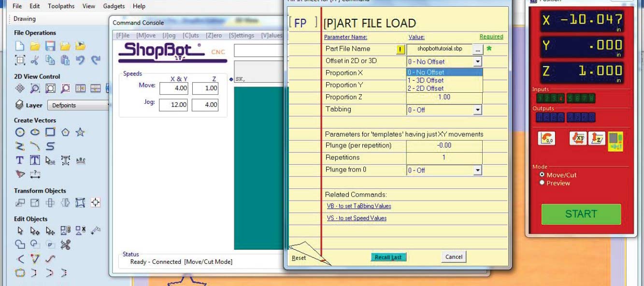Click the Reset link at sheet corner
The width and height of the screenshot is (644, 286).
[x=299, y=258]
